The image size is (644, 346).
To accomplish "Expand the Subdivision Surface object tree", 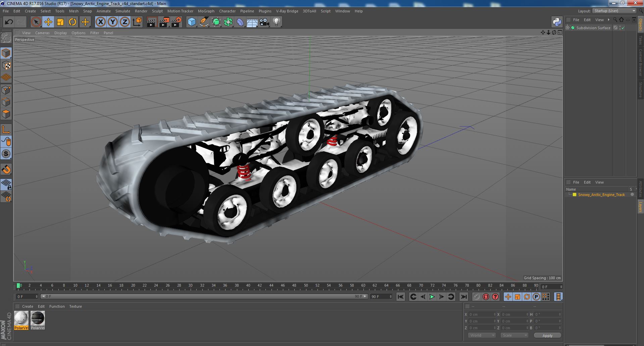I will click(567, 28).
